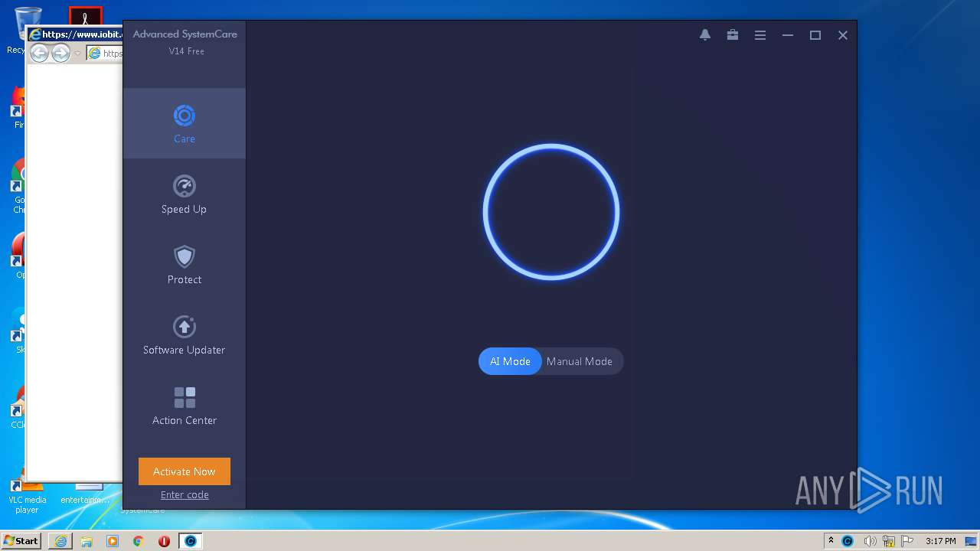This screenshot has width=980, height=551.
Task: Open the Speed Up gauge icon
Action: pos(185,186)
